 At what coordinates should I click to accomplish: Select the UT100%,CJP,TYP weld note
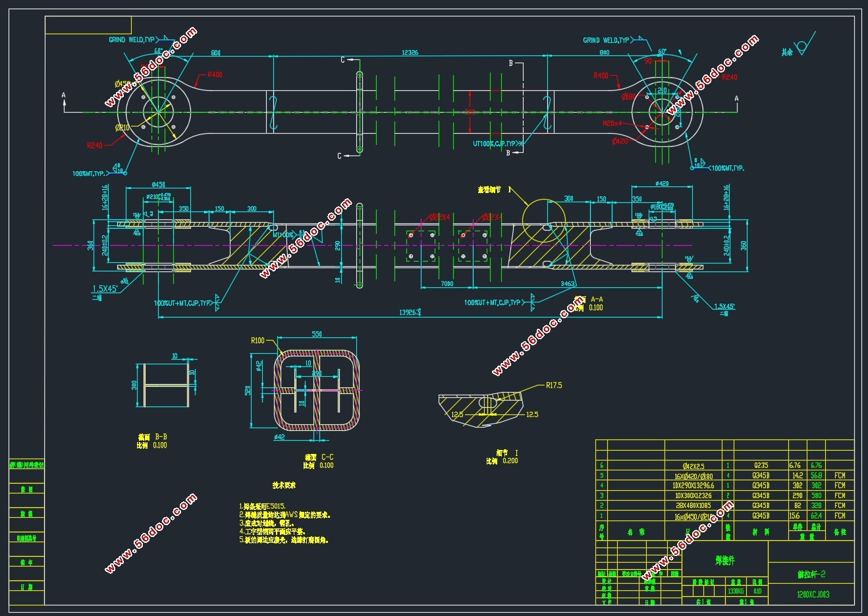click(495, 143)
